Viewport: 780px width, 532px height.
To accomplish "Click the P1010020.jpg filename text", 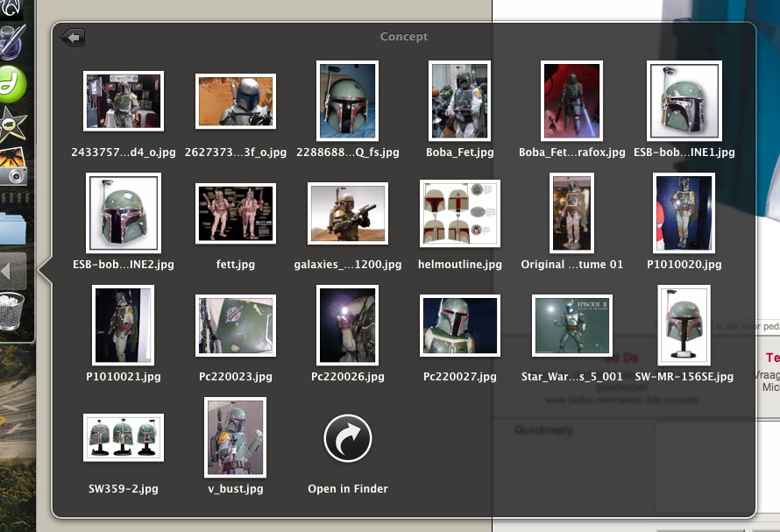I will pos(684,265).
